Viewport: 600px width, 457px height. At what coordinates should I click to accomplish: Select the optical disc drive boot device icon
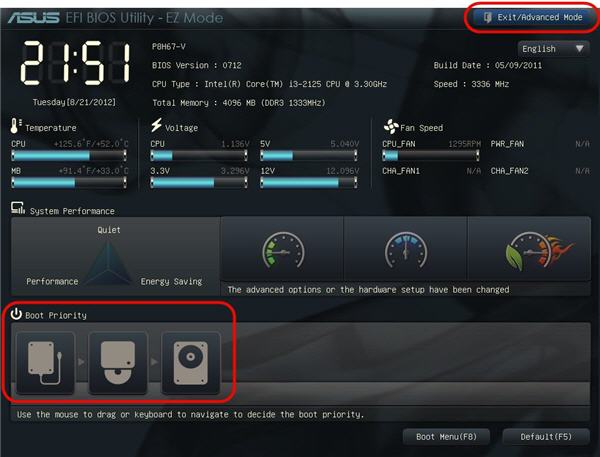coord(118,362)
